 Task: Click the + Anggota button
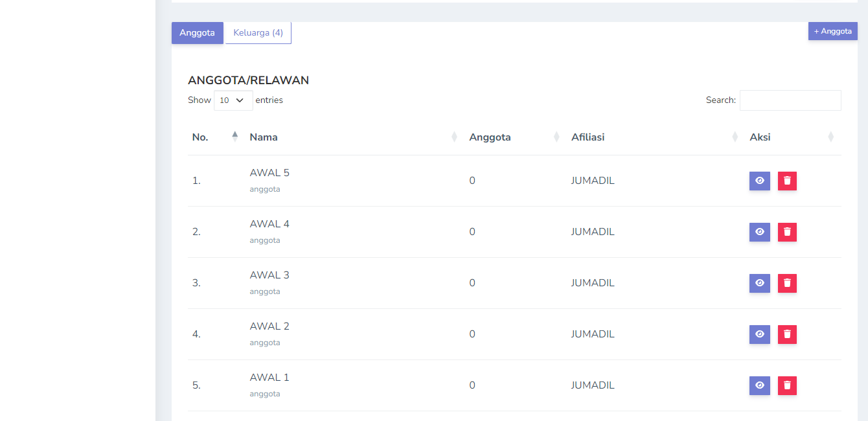point(832,31)
